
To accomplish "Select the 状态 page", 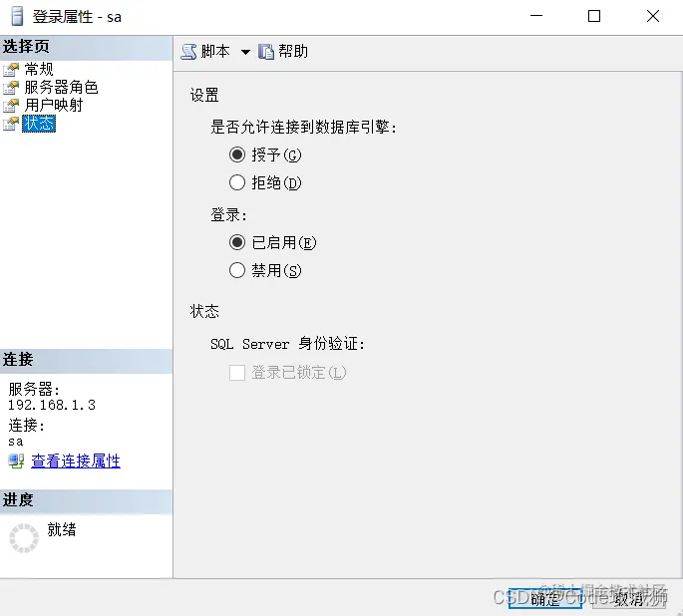I will (39, 124).
